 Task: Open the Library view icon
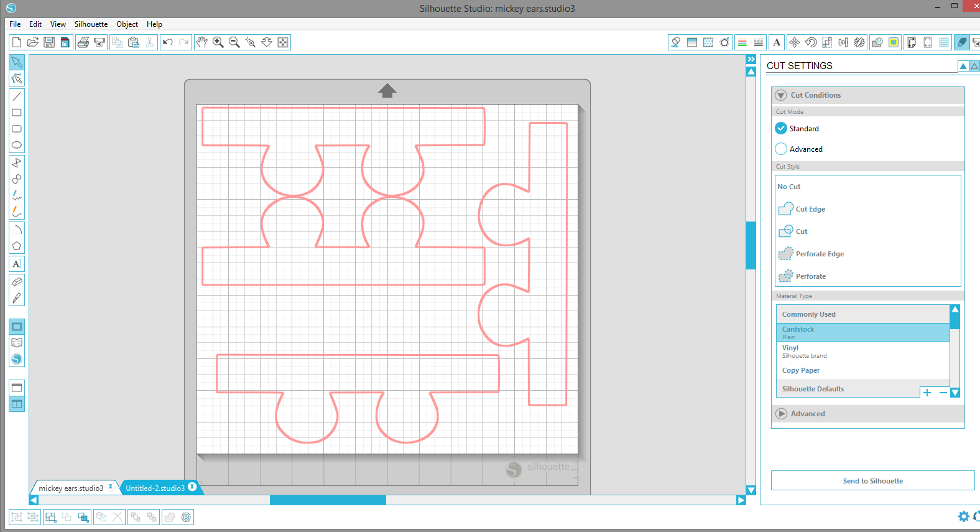click(17, 343)
